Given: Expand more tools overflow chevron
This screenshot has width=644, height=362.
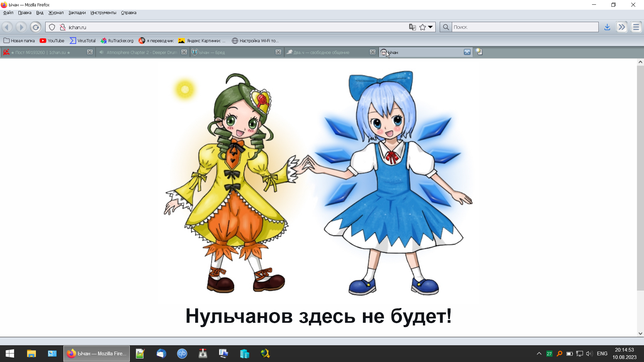Looking at the screenshot, I should tap(622, 27).
